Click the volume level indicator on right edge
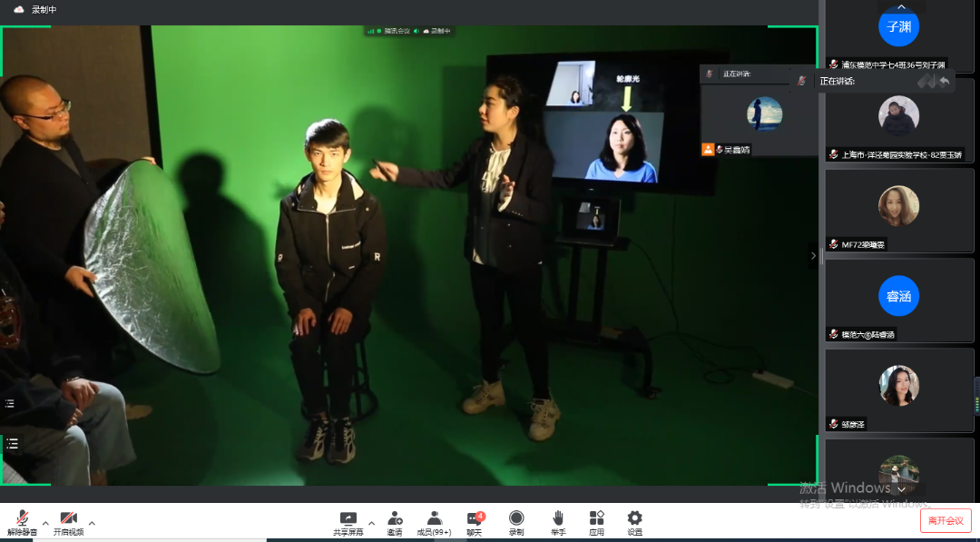 point(977,396)
